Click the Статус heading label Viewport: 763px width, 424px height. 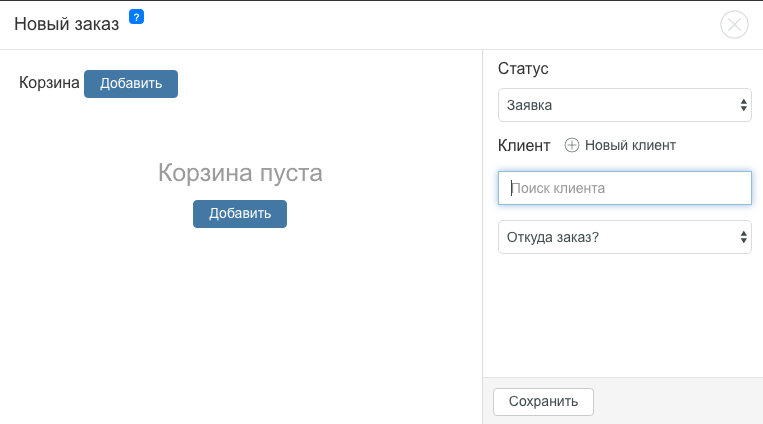pyautogui.click(x=523, y=69)
